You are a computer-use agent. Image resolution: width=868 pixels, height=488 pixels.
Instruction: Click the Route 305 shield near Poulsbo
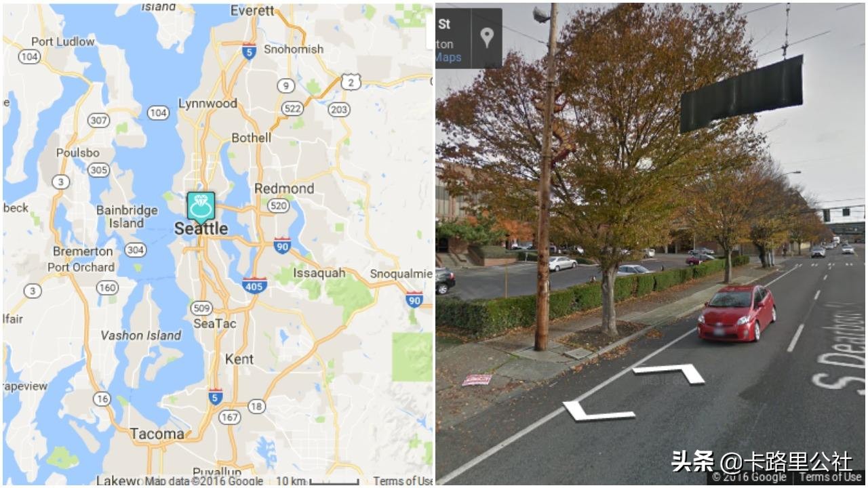[x=99, y=169]
